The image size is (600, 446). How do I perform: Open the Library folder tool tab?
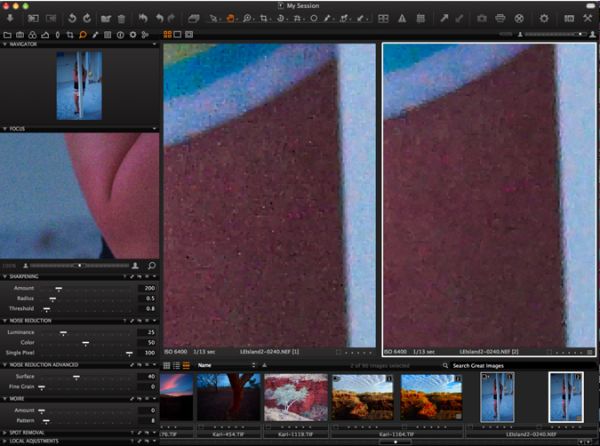click(x=7, y=35)
